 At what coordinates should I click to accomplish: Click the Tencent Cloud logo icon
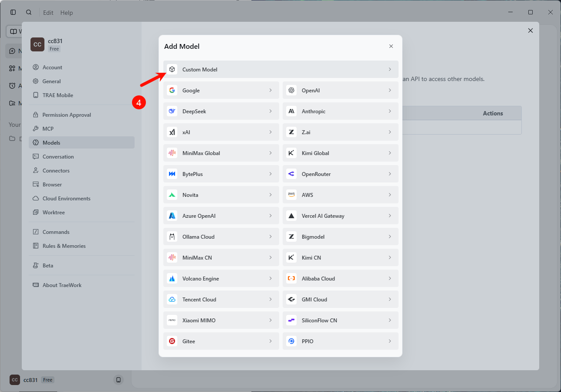(172, 299)
